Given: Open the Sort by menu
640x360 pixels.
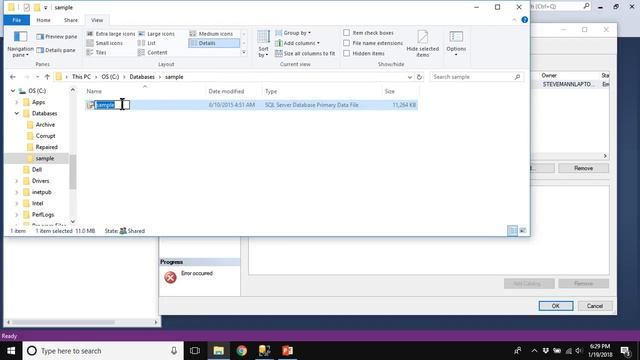Looking at the screenshot, I should (263, 44).
